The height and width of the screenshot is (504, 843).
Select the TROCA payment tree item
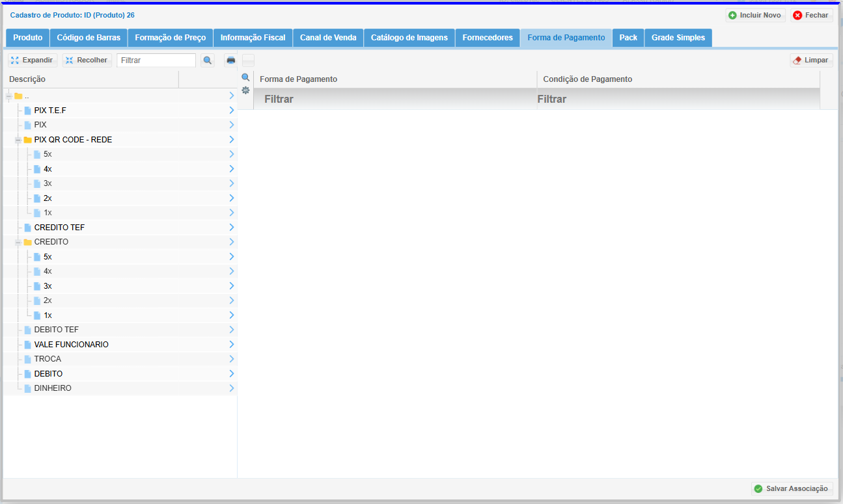(48, 359)
